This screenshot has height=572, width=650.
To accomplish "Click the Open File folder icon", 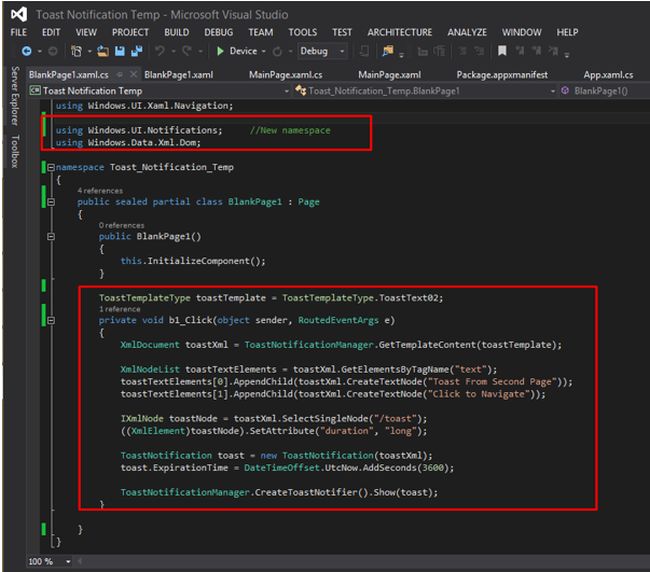I will click(103, 51).
